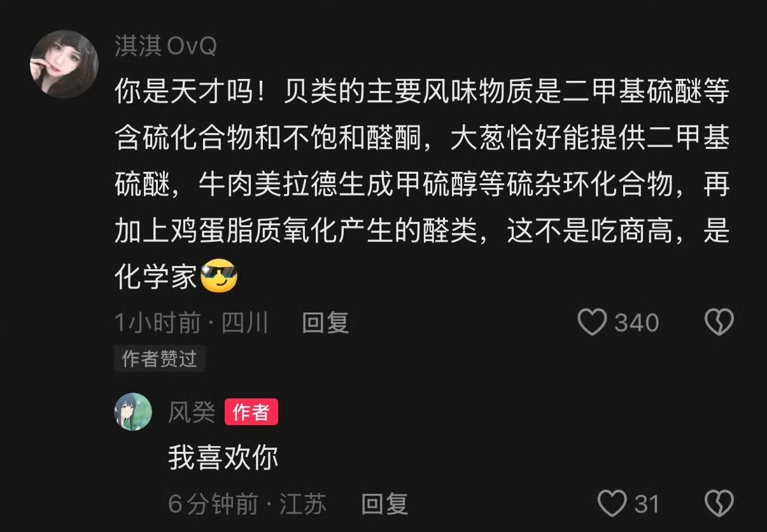Click the 作者赞过 tag
Image resolution: width=767 pixels, height=532 pixels.
pyautogui.click(x=160, y=359)
